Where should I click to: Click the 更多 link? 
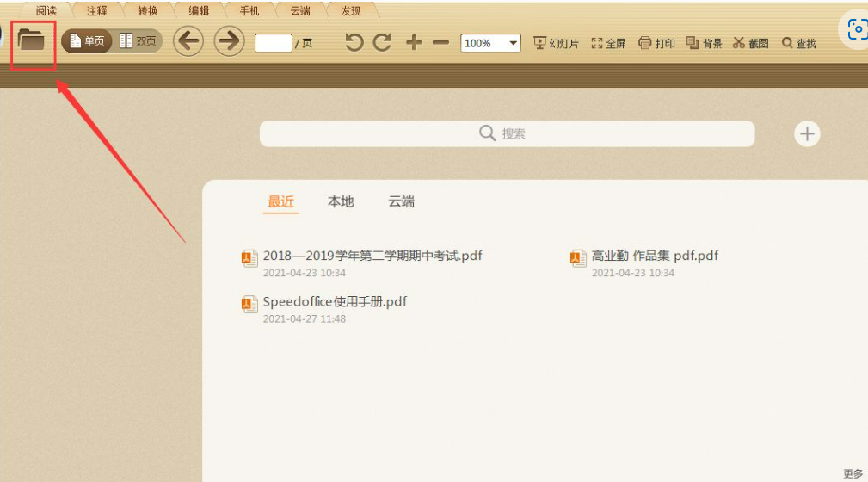[853, 473]
